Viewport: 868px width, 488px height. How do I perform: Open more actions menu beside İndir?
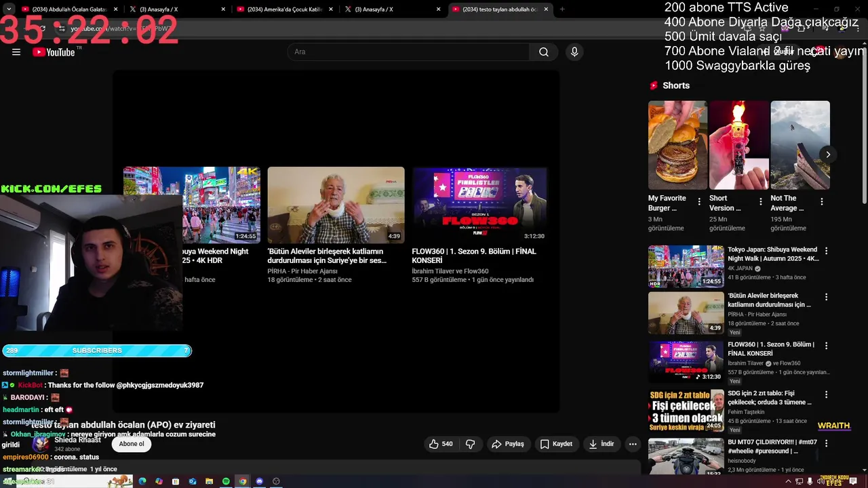[x=633, y=444]
